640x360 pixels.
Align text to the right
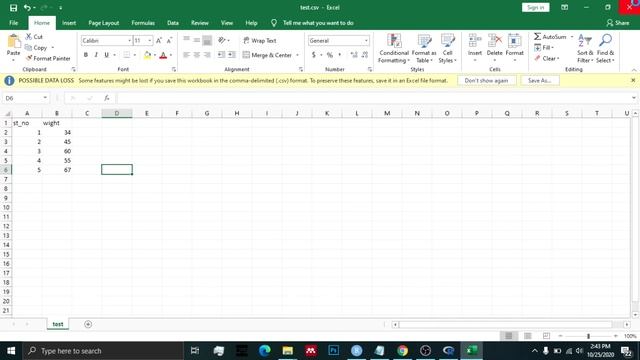207,55
